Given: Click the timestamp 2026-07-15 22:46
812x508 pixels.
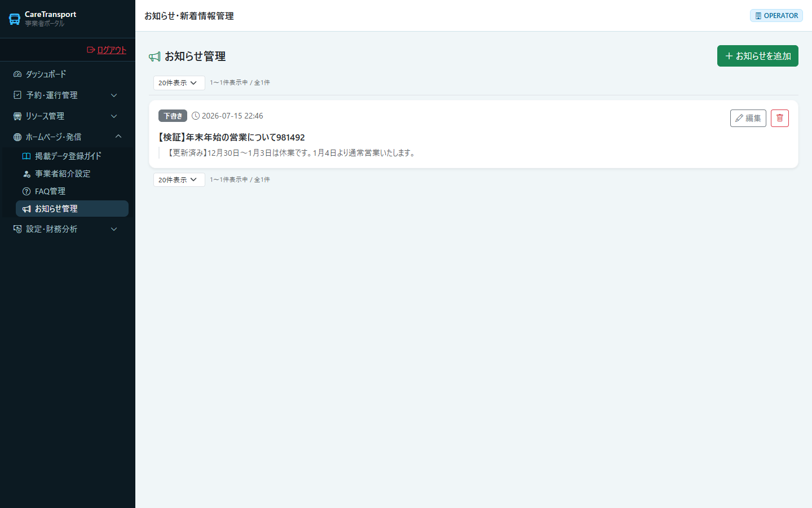Looking at the screenshot, I should [x=232, y=116].
